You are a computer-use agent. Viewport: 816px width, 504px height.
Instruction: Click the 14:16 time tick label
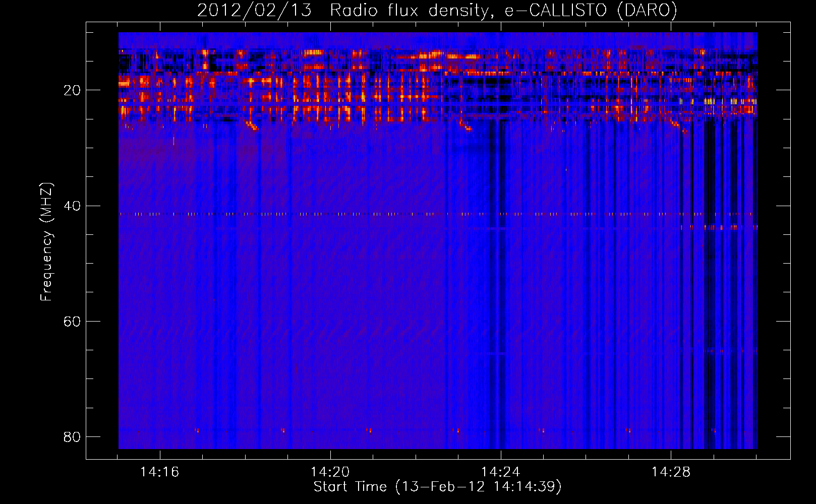(159, 472)
